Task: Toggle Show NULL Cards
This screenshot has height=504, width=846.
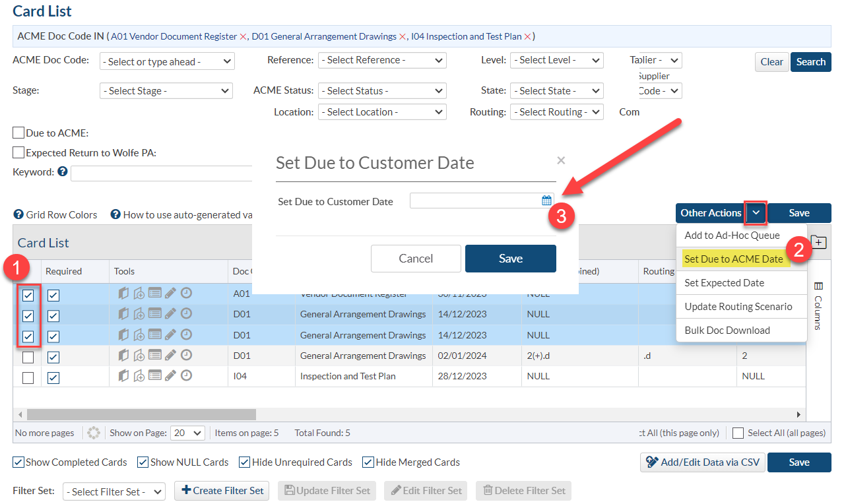Action: [x=143, y=462]
